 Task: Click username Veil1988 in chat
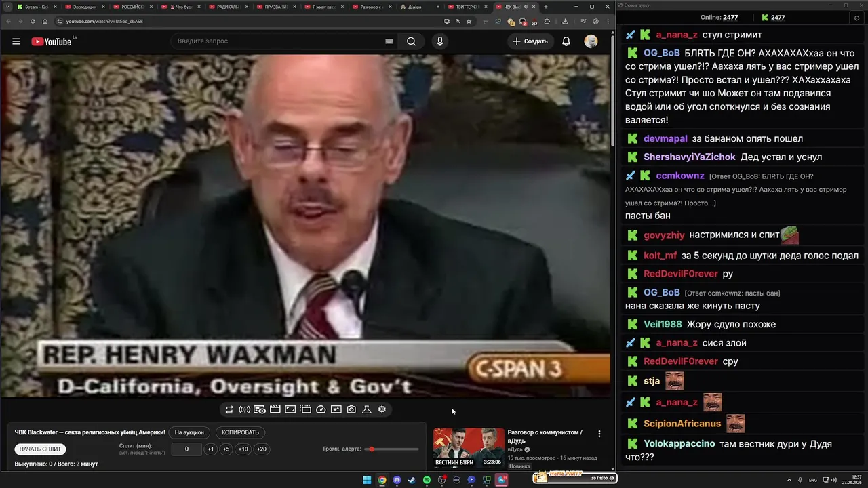(663, 324)
